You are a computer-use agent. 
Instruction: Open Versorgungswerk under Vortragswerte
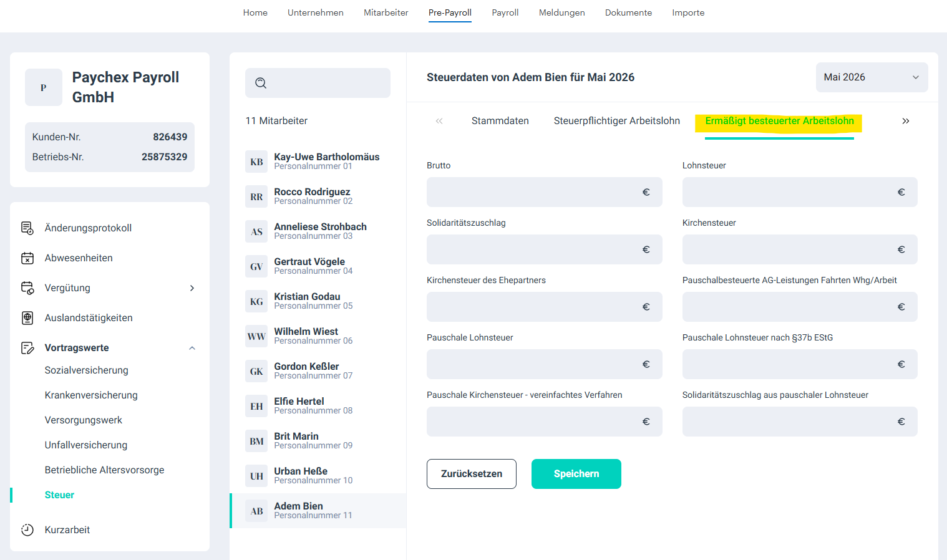click(x=84, y=420)
